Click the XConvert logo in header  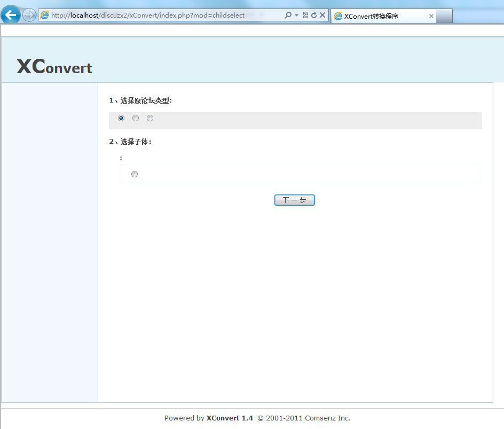(x=54, y=67)
